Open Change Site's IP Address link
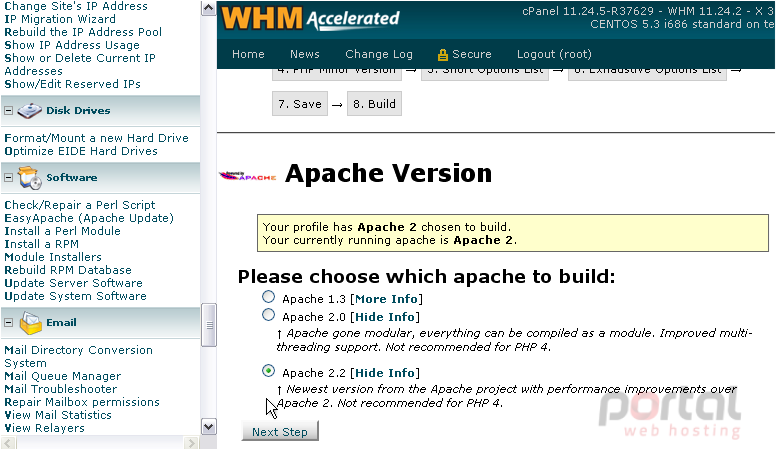 76,6
